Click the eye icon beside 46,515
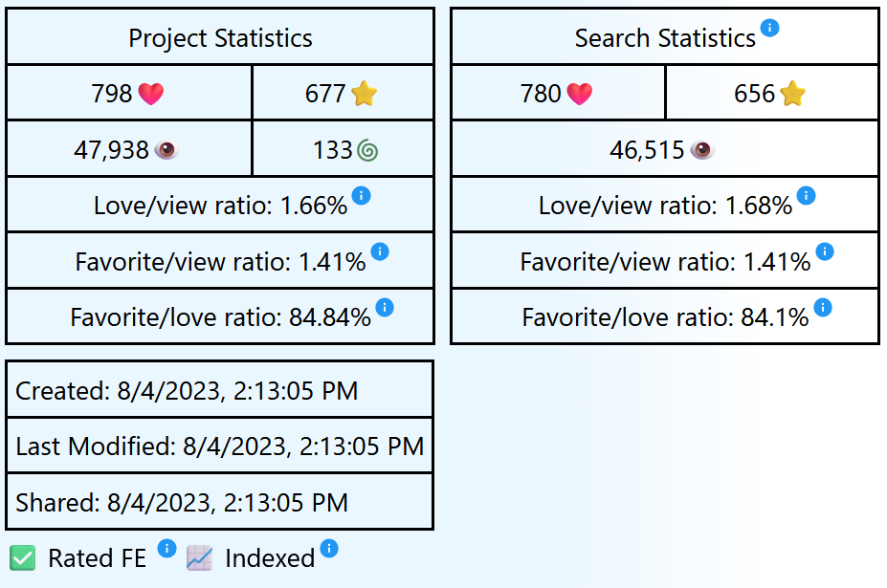The image size is (887, 588). pyautogui.click(x=702, y=150)
